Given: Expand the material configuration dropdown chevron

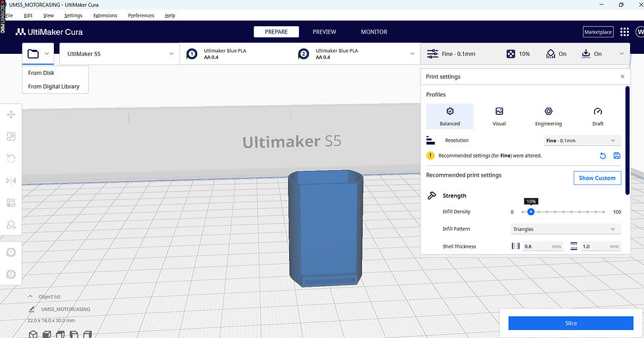Looking at the screenshot, I should tap(412, 54).
